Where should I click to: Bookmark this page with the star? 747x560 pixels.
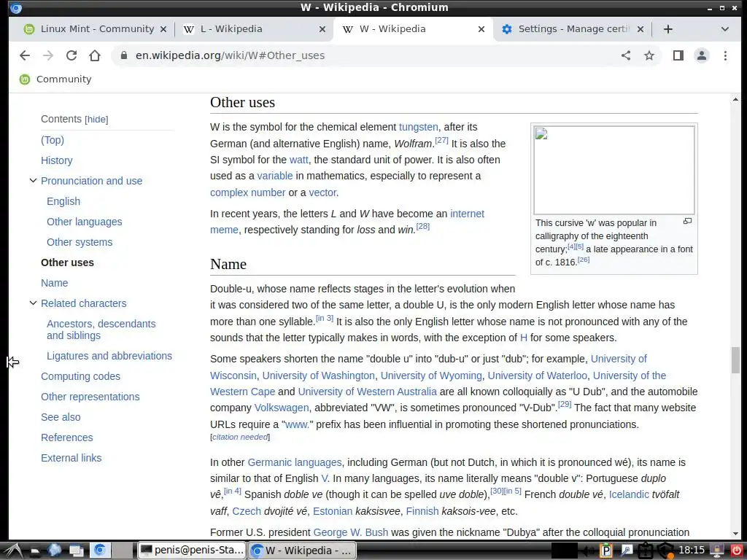tap(649, 55)
